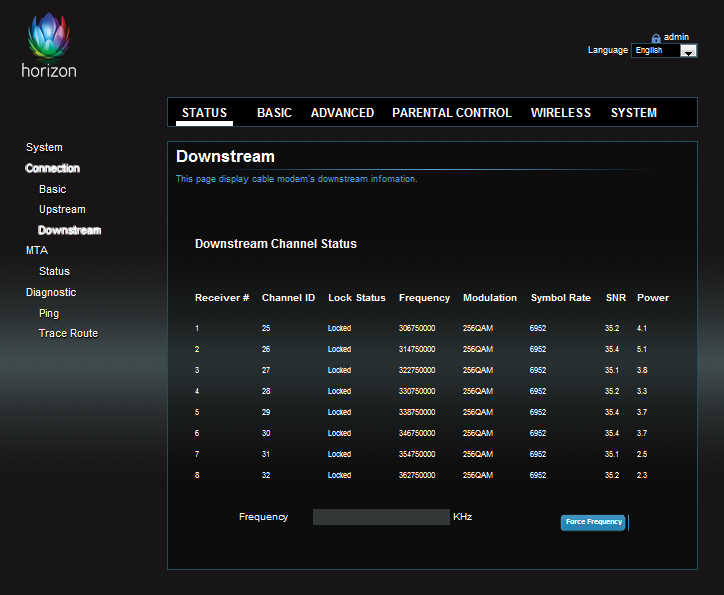
Task: Click frequency value 306750000
Action: tap(416, 328)
